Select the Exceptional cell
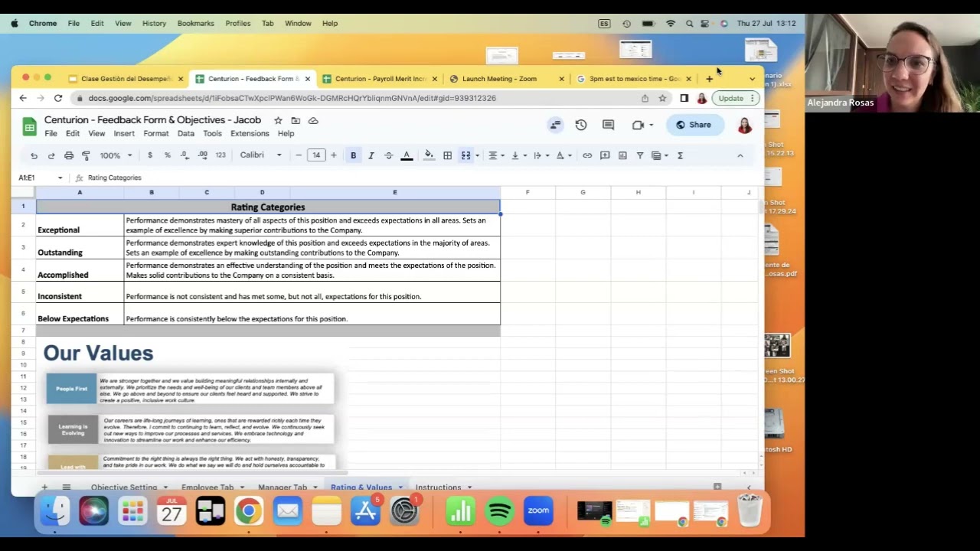 (x=80, y=225)
